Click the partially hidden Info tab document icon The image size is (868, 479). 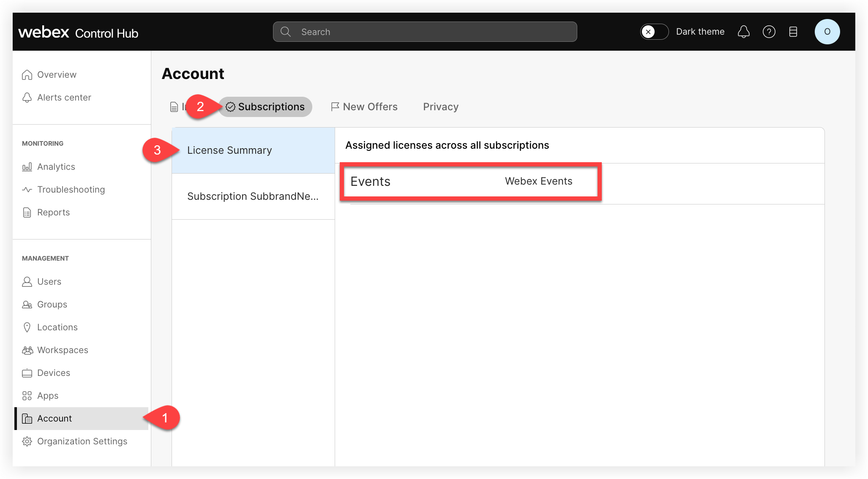tap(174, 107)
